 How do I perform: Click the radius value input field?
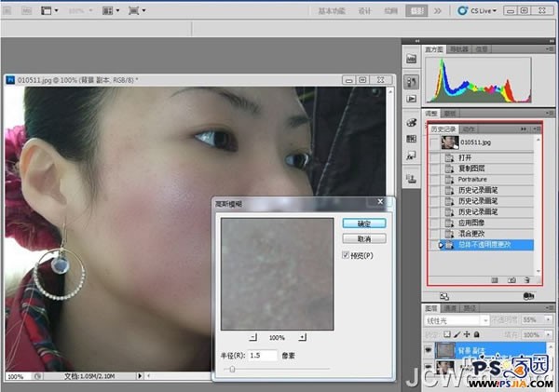point(264,356)
